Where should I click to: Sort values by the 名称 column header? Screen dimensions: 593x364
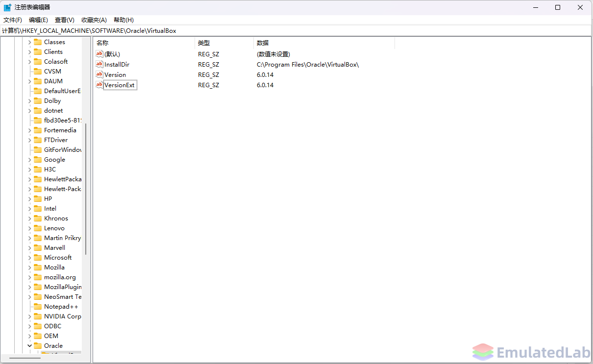144,43
